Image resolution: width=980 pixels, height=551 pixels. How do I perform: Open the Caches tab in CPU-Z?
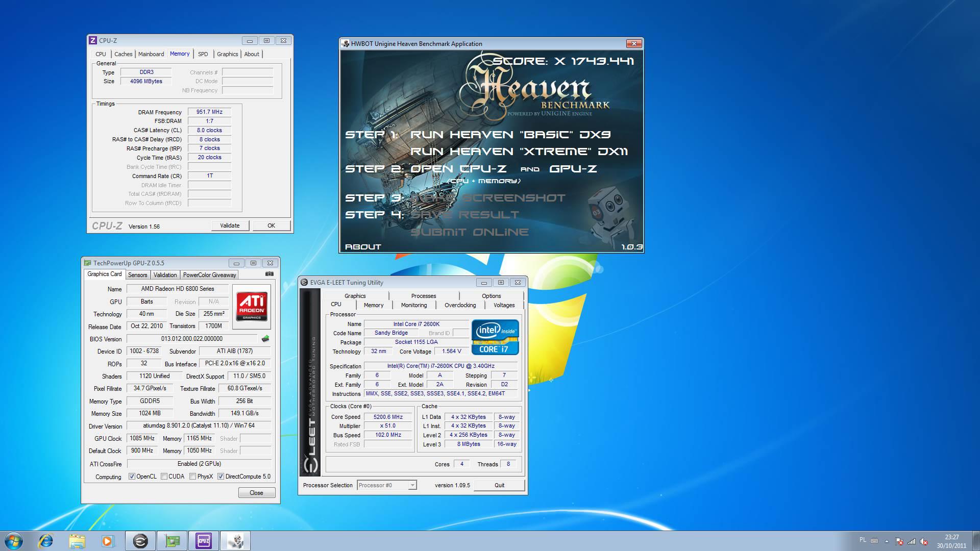[x=123, y=54]
